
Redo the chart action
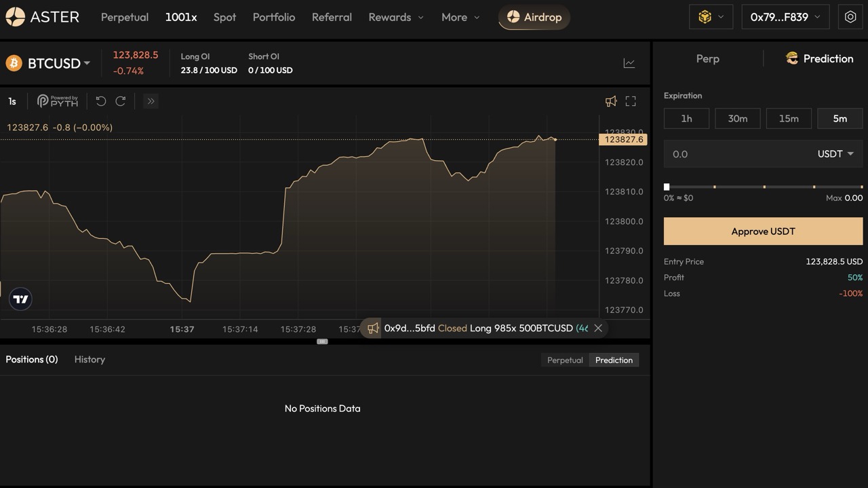(121, 101)
